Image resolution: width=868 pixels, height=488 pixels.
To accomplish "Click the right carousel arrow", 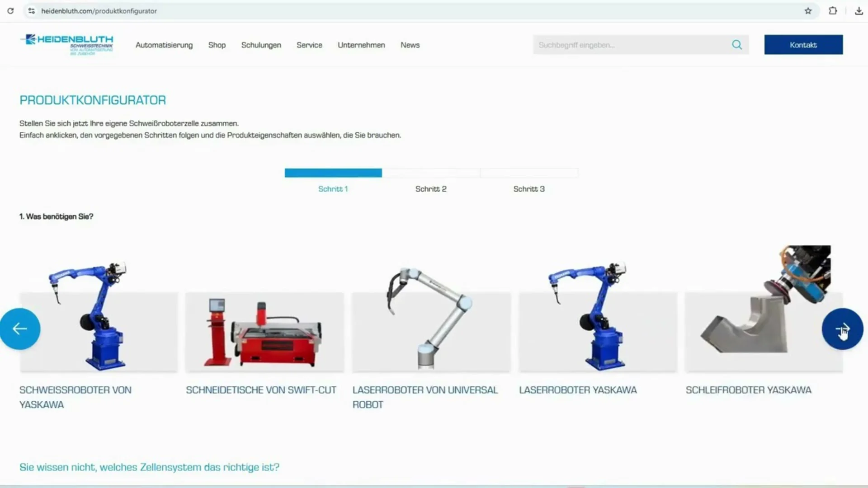I will [842, 328].
